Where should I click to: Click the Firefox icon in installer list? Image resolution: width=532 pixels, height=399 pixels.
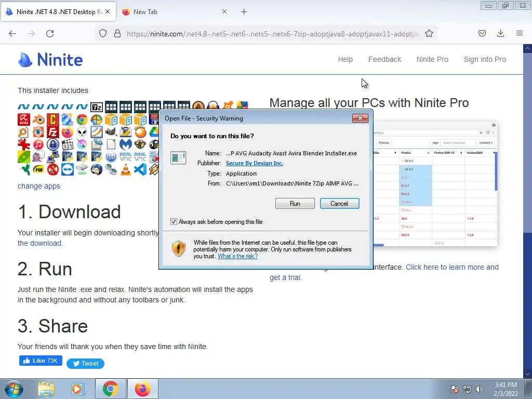[x=68, y=131]
